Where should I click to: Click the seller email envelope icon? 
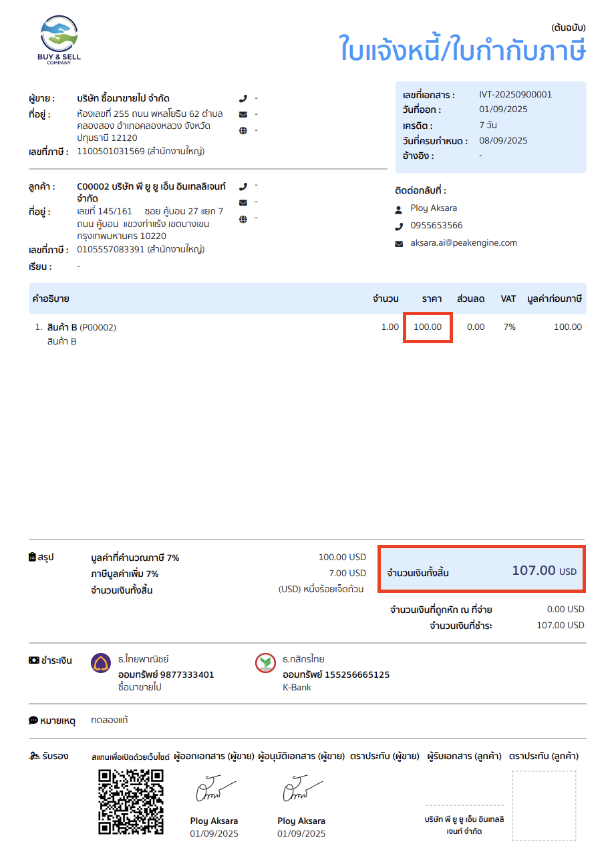pos(243,114)
